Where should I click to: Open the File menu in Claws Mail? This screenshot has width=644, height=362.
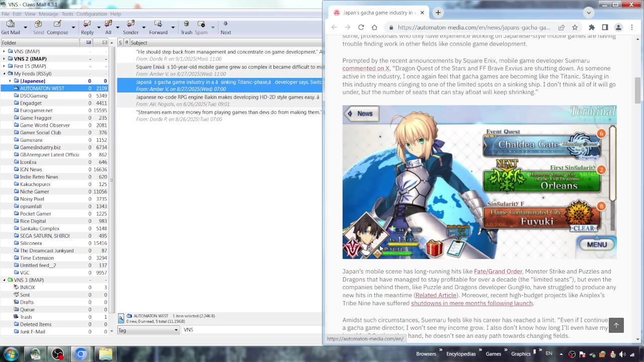point(6,14)
